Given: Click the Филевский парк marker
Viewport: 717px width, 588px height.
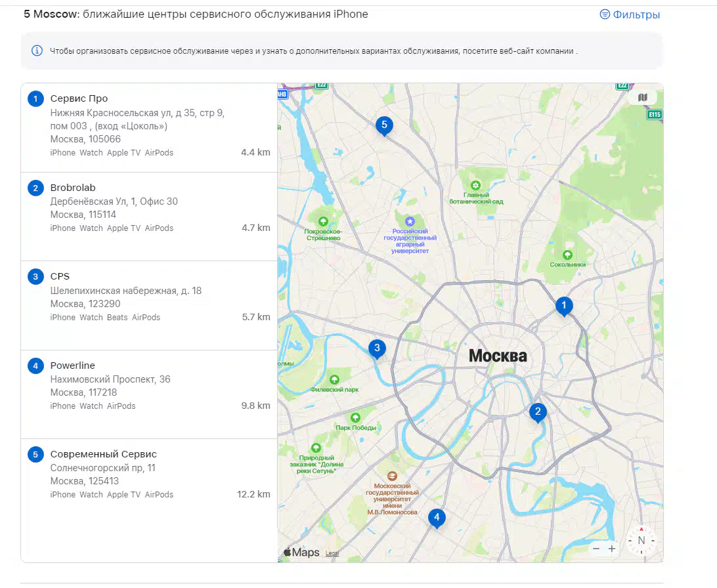Looking at the screenshot, I should point(334,380).
